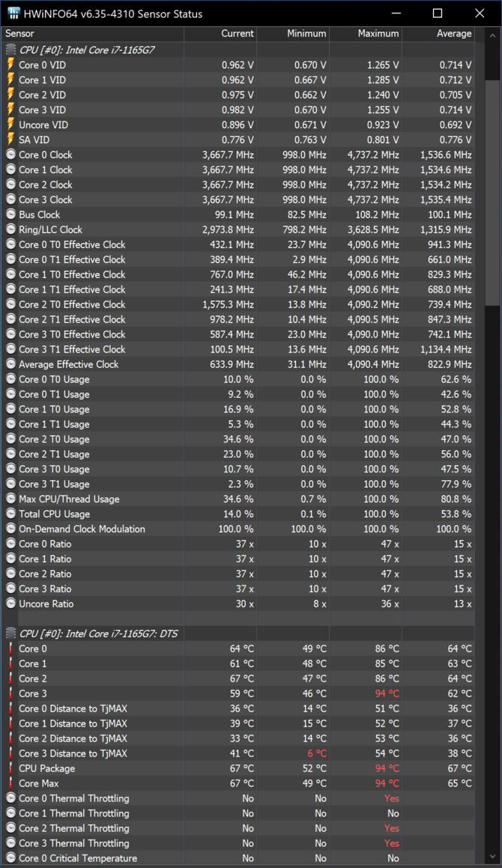
Task: Click the lightning icon beside Uncore VID
Action: 10,124
